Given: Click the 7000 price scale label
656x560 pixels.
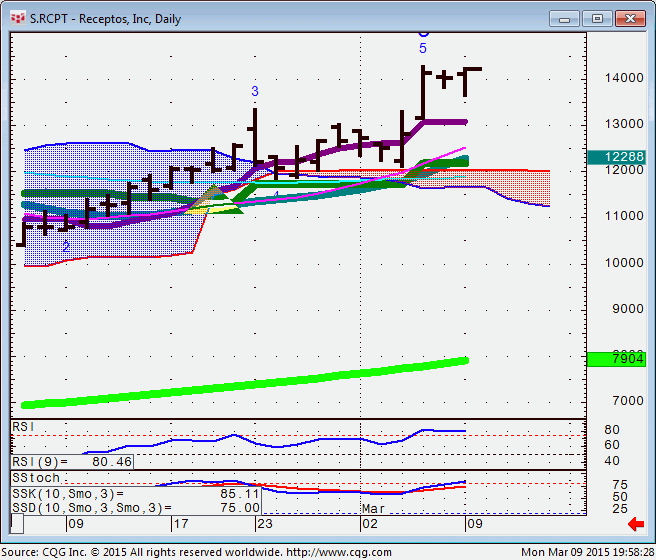Looking at the screenshot, I should click(x=628, y=401).
